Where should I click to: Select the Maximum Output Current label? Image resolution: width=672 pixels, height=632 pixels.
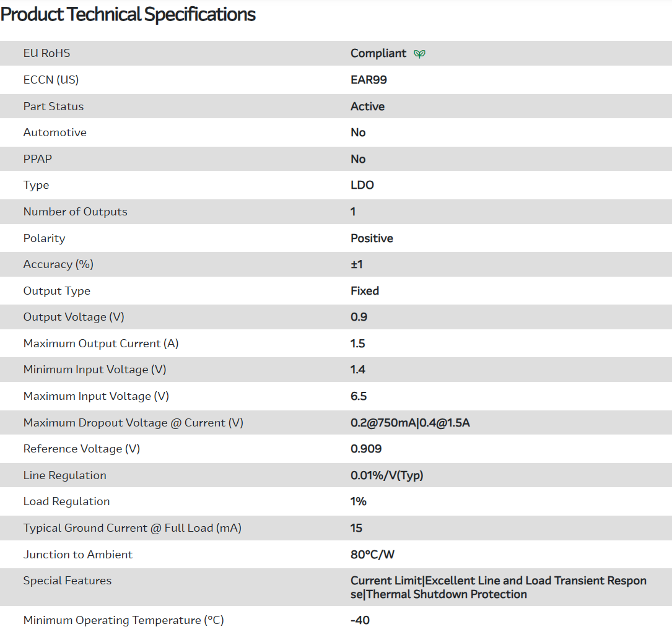pos(101,344)
